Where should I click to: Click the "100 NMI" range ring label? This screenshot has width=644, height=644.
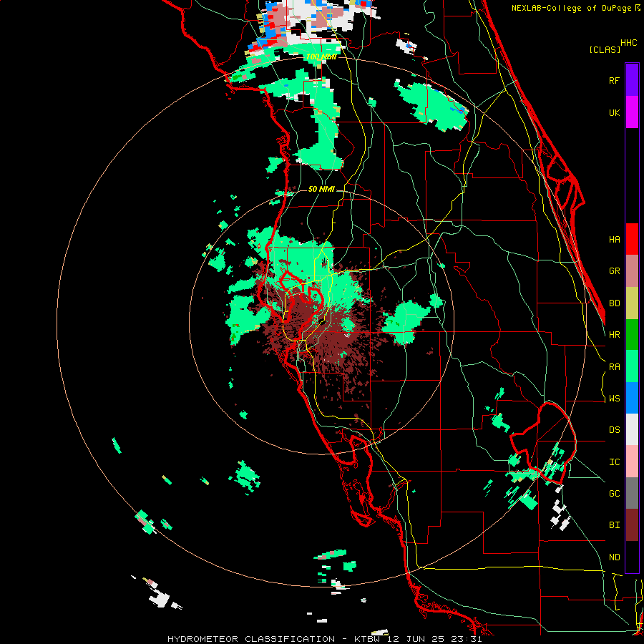321,57
